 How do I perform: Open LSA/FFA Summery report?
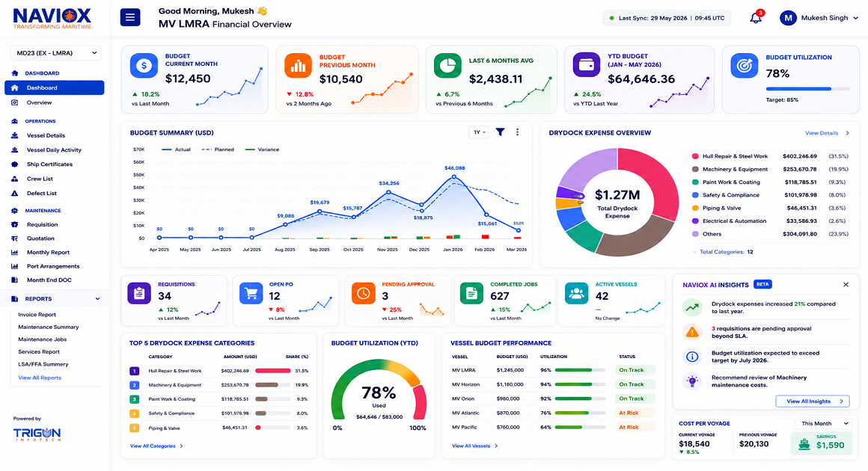pyautogui.click(x=43, y=364)
